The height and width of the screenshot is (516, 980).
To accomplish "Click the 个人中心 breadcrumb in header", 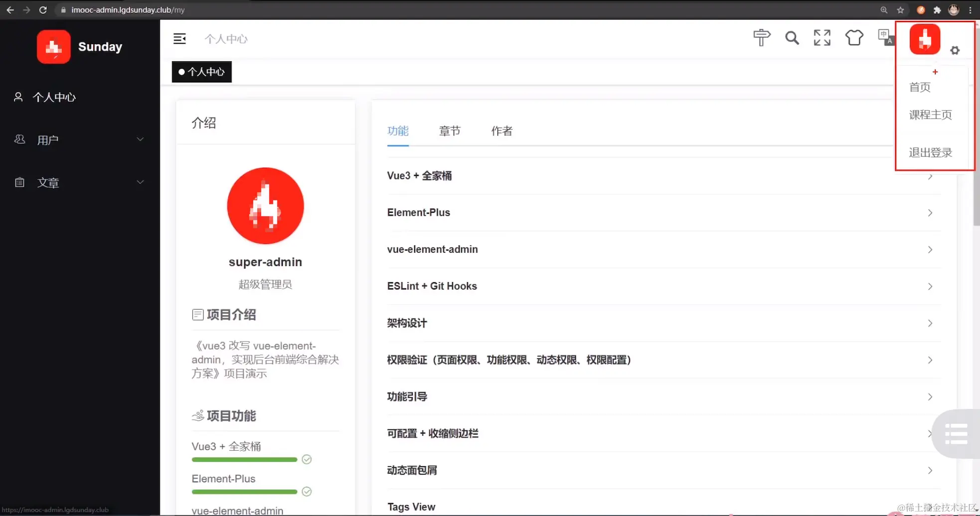I will [x=226, y=39].
